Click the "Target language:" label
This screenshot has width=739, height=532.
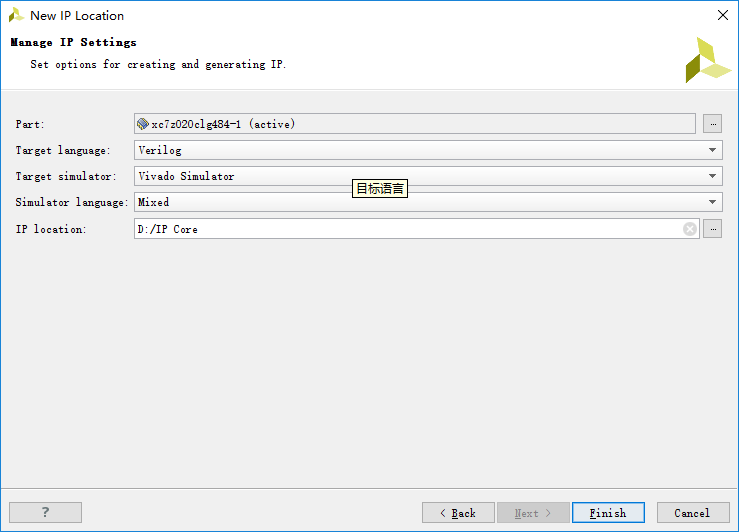63,150
